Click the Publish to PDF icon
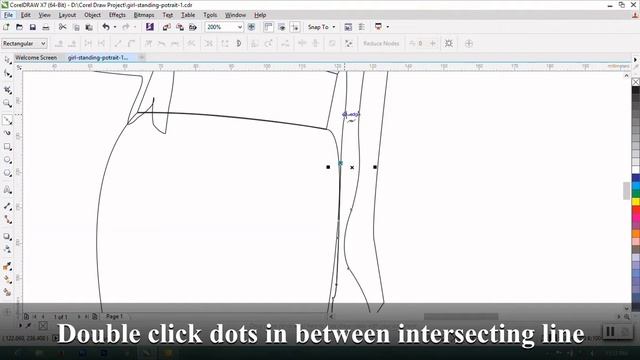Image resolution: width=640 pixels, height=360 pixels. [193, 27]
